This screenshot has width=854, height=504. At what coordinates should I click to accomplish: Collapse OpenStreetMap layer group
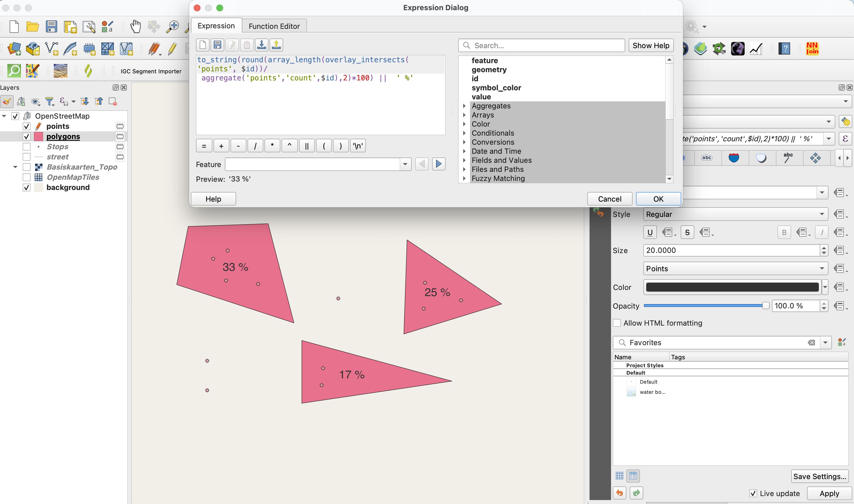tap(4, 116)
